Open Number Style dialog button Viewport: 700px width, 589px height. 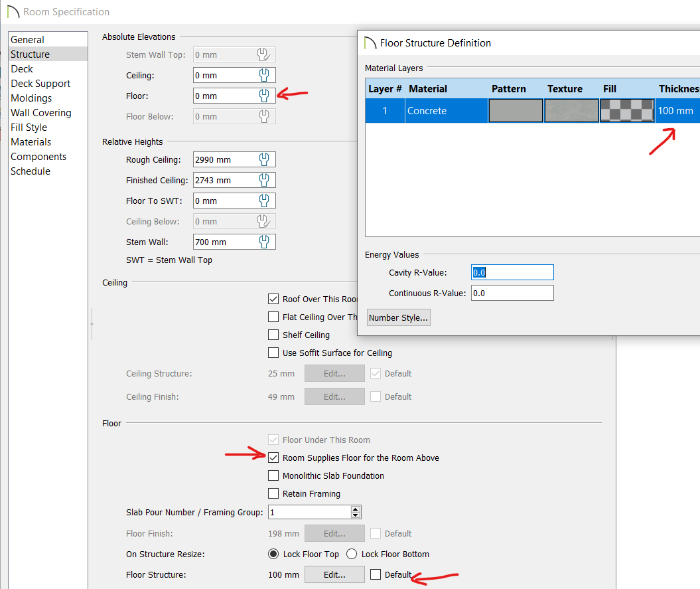tap(398, 317)
